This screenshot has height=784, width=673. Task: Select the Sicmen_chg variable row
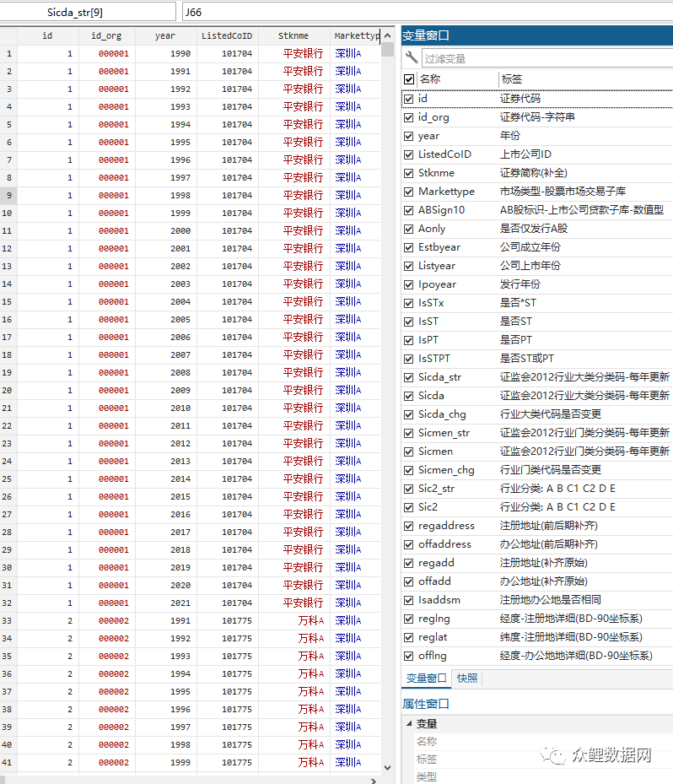537,470
